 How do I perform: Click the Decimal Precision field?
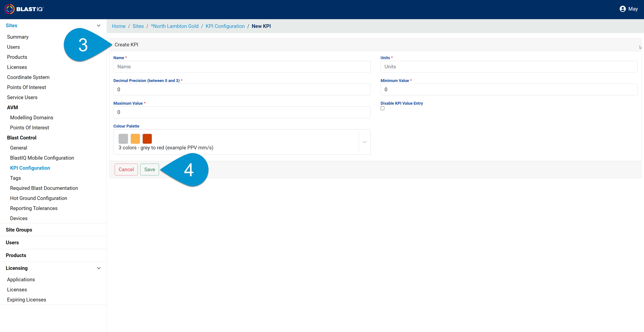[242, 89]
